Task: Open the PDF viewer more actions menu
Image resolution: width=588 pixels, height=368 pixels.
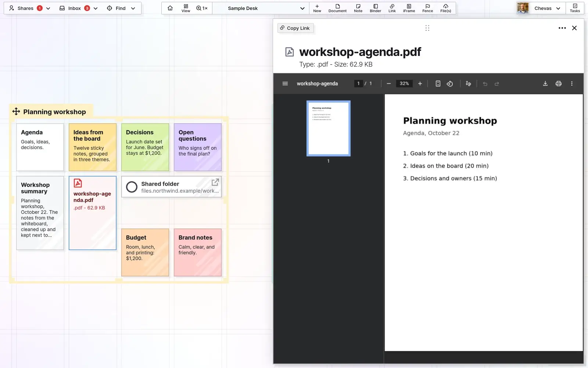Action: 572,84
